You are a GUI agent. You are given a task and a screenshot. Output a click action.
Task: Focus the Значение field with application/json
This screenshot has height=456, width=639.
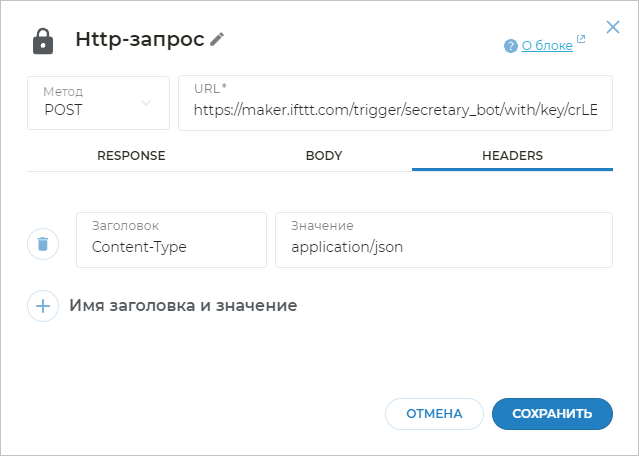[443, 246]
